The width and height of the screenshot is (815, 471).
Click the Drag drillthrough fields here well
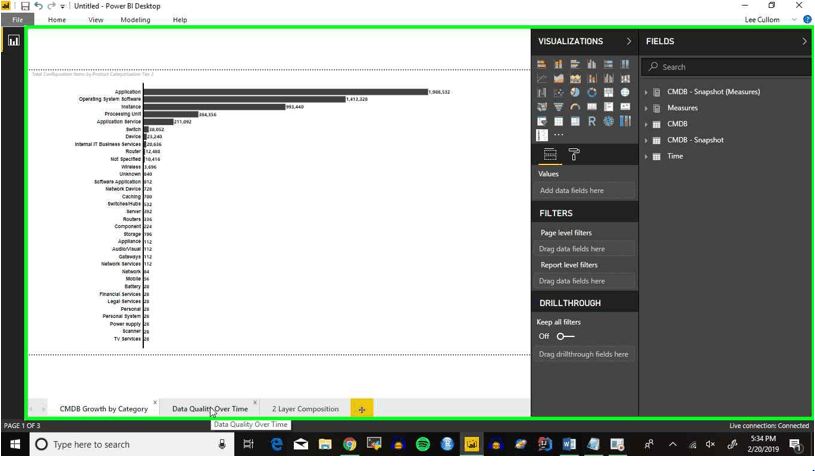pyautogui.click(x=584, y=354)
